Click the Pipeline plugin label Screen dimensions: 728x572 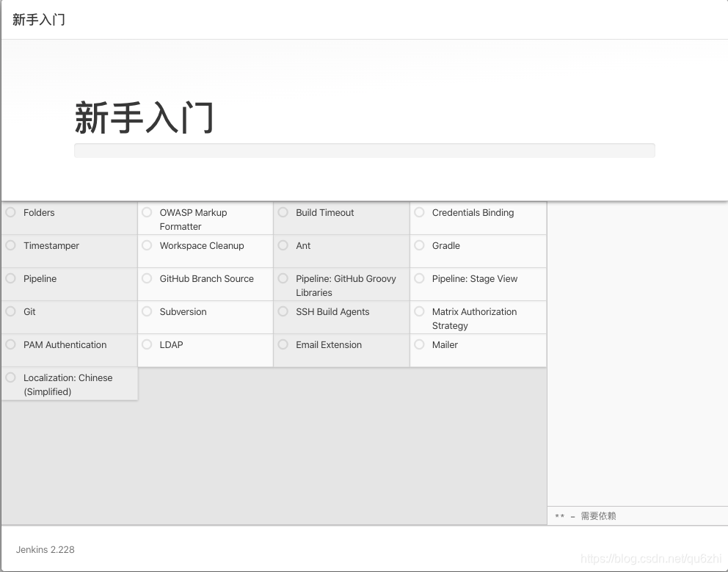(40, 279)
